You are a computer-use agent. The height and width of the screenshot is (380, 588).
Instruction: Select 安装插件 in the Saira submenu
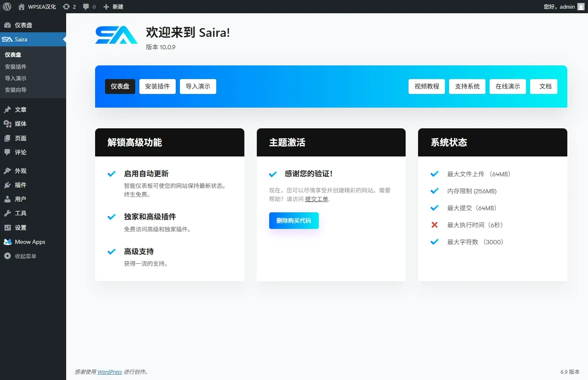point(16,67)
